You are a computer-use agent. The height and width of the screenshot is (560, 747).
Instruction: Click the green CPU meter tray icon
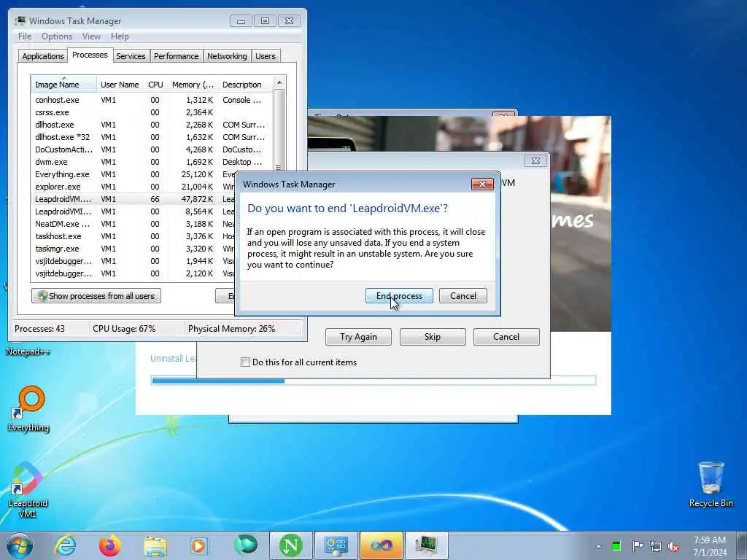pyautogui.click(x=616, y=546)
